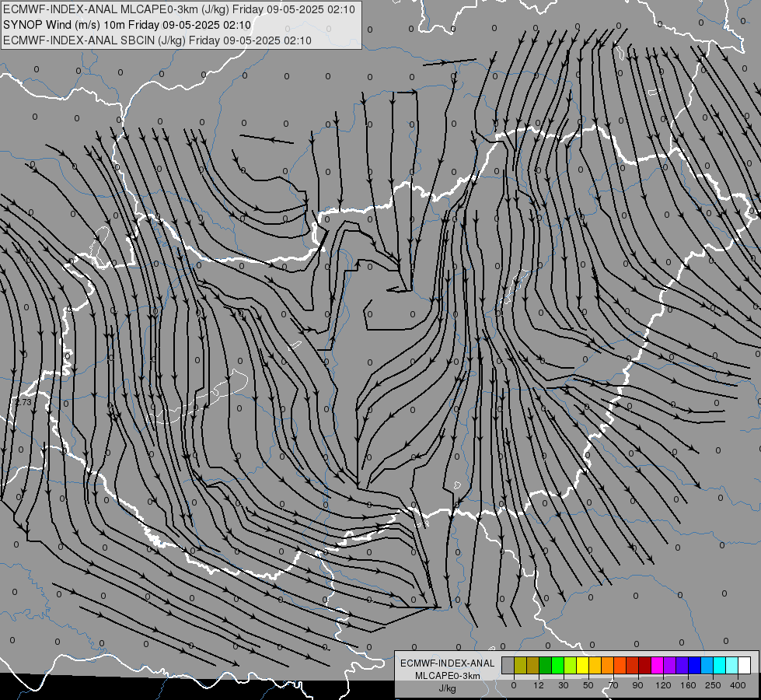Click the SYNOP Wind 10m title line
The width and height of the screenshot is (761, 700).
click(127, 25)
